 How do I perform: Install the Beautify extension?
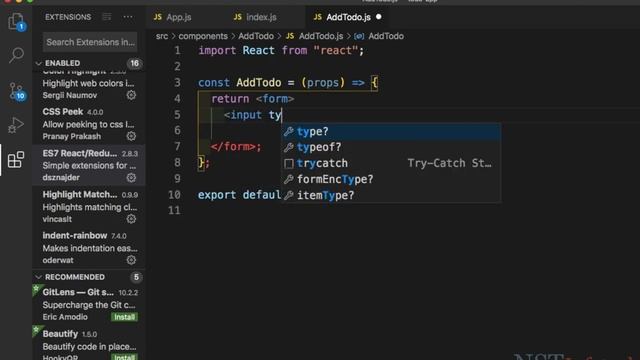click(x=124, y=357)
